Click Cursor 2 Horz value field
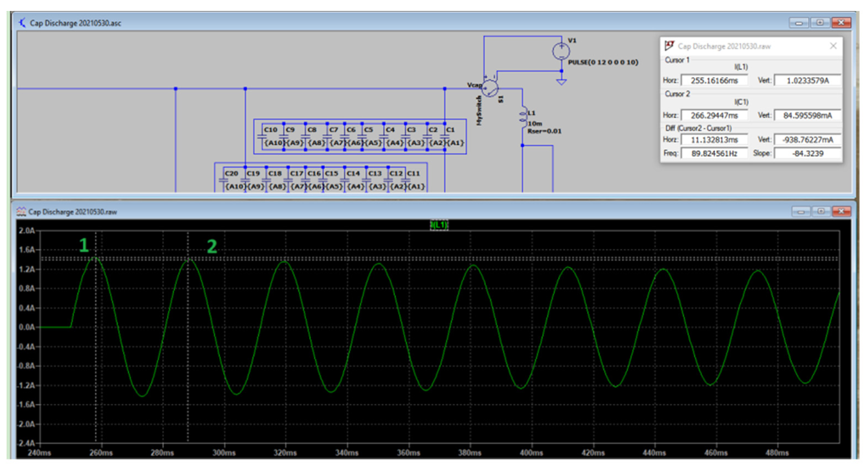Image resolution: width=868 pixels, height=469 pixels. pyautogui.click(x=714, y=116)
